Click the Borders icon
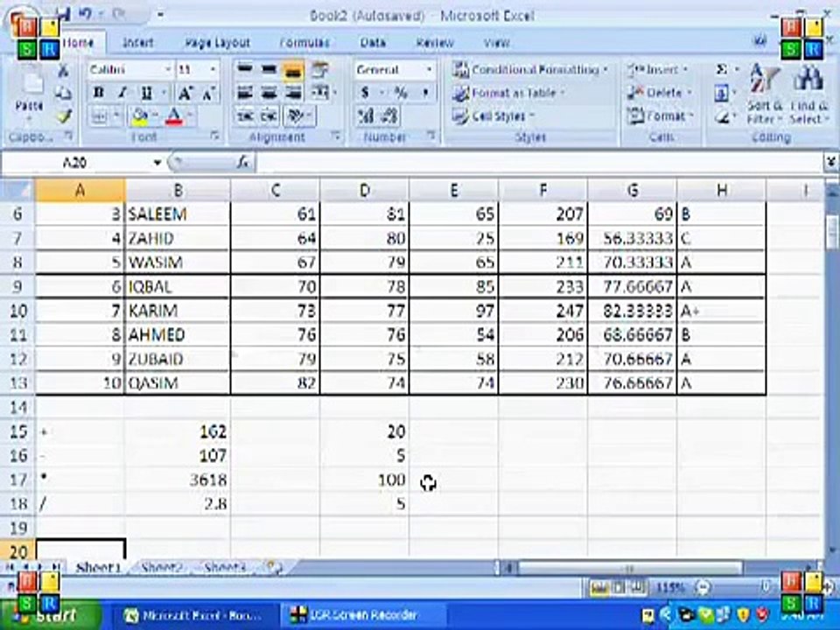 click(x=100, y=115)
